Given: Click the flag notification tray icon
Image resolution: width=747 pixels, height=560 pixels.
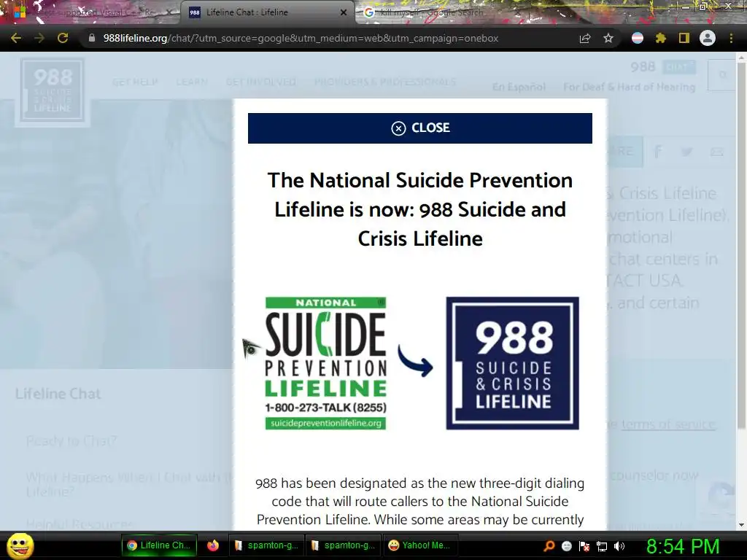Looking at the screenshot, I should tap(584, 546).
